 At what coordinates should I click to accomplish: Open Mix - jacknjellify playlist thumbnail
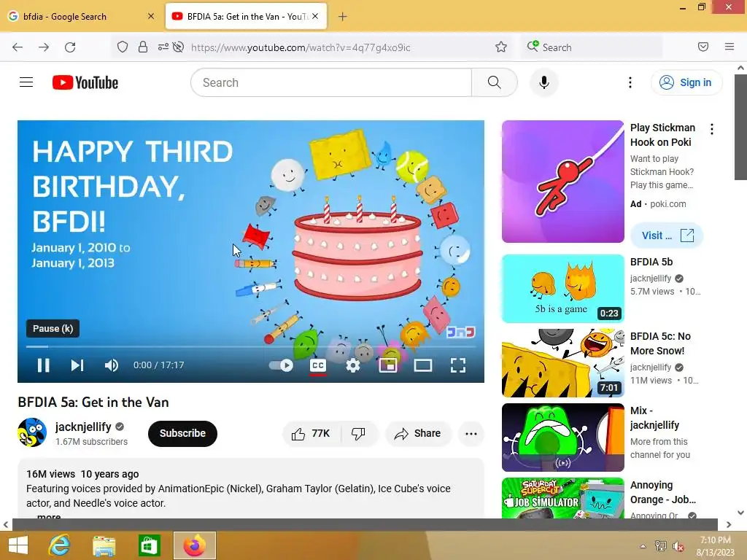[x=562, y=437]
